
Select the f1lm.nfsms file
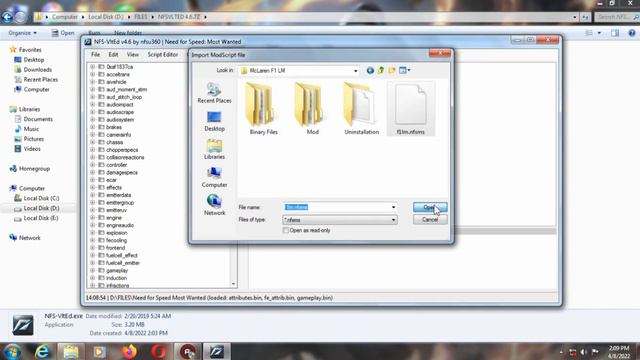411,109
